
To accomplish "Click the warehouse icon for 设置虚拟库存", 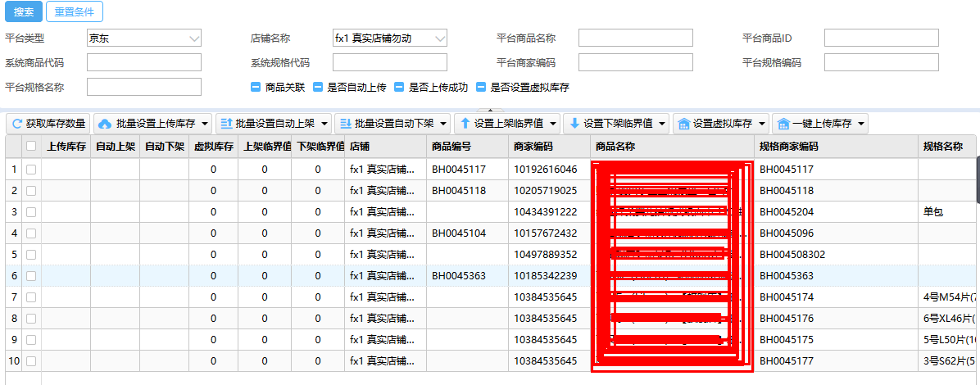I will (683, 124).
